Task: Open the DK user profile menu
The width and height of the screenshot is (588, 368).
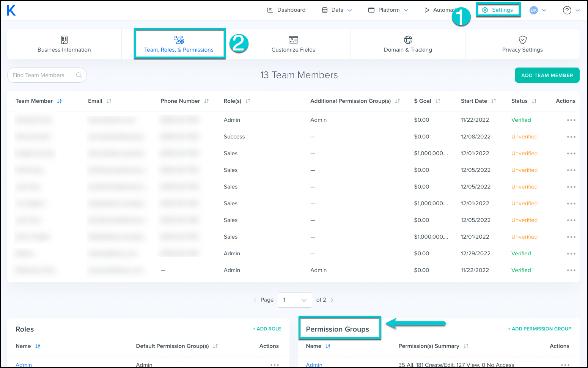Action: pos(538,10)
